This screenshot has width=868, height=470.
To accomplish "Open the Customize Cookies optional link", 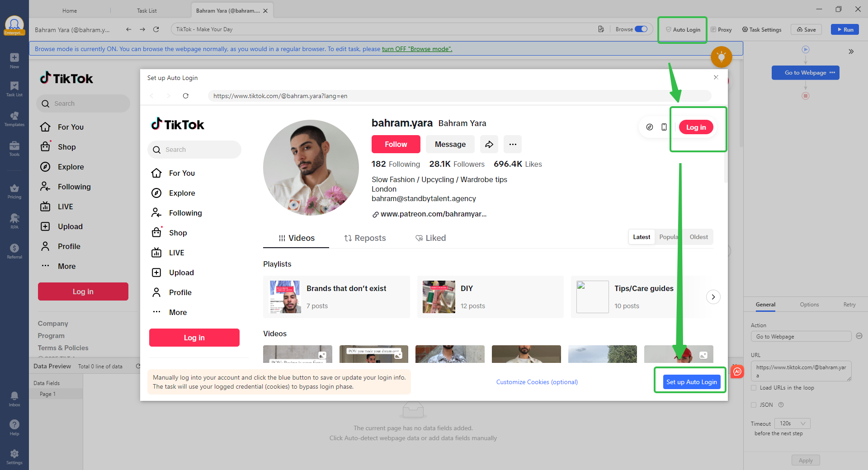I will coord(537,382).
